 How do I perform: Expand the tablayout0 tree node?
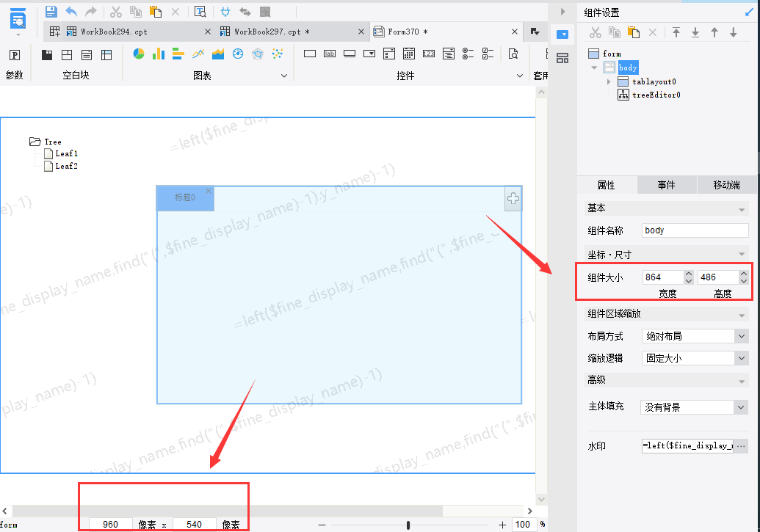pyautogui.click(x=609, y=81)
